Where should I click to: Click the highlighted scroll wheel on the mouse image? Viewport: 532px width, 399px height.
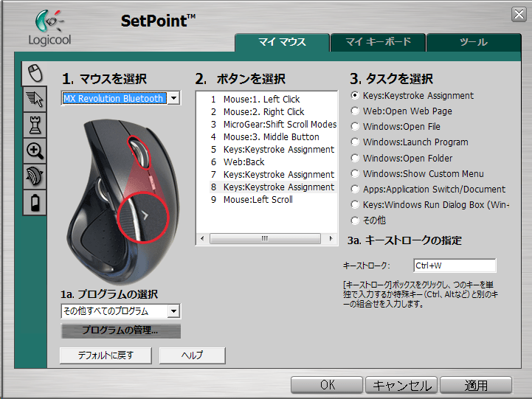pos(139,152)
